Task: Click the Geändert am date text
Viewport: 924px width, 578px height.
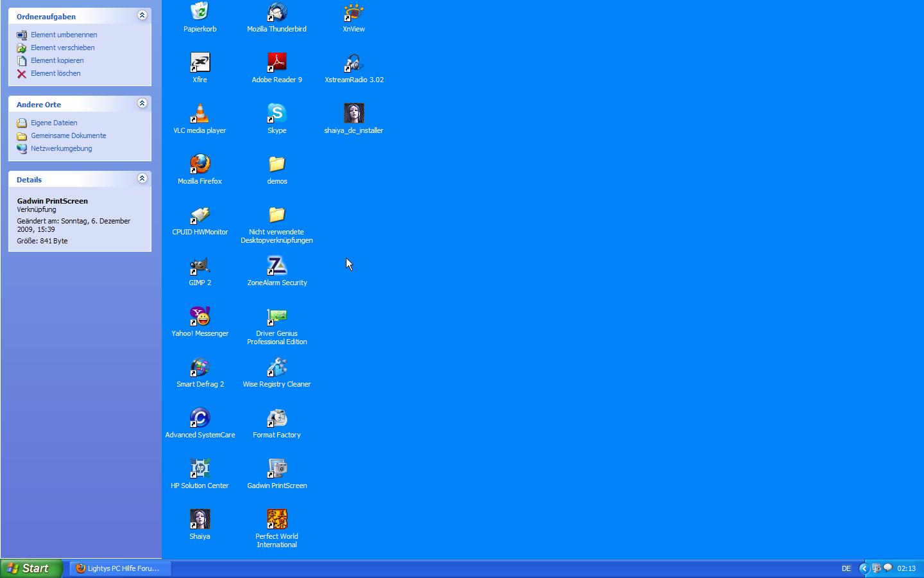Action: [74, 225]
